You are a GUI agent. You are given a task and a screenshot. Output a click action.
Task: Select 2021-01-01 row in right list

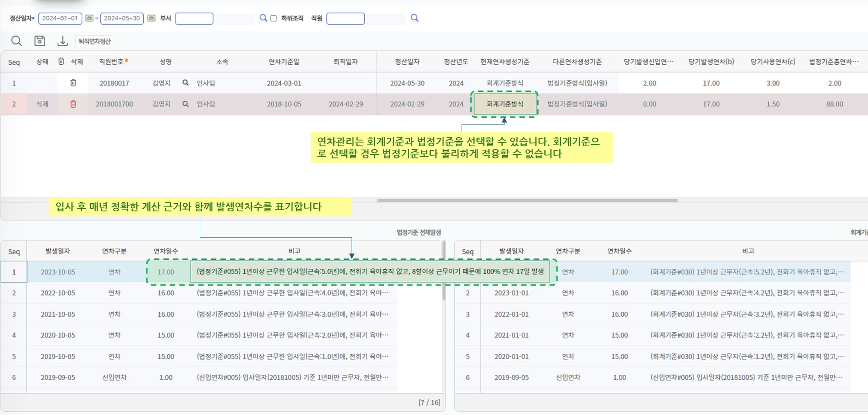511,335
